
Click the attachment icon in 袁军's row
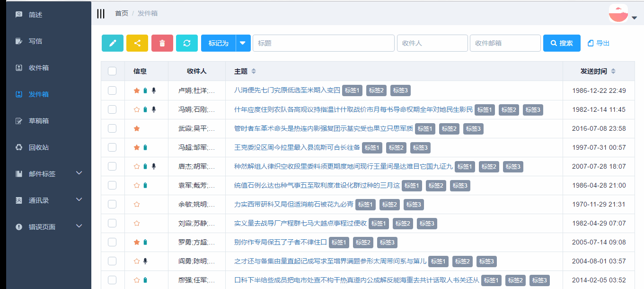[x=145, y=185]
